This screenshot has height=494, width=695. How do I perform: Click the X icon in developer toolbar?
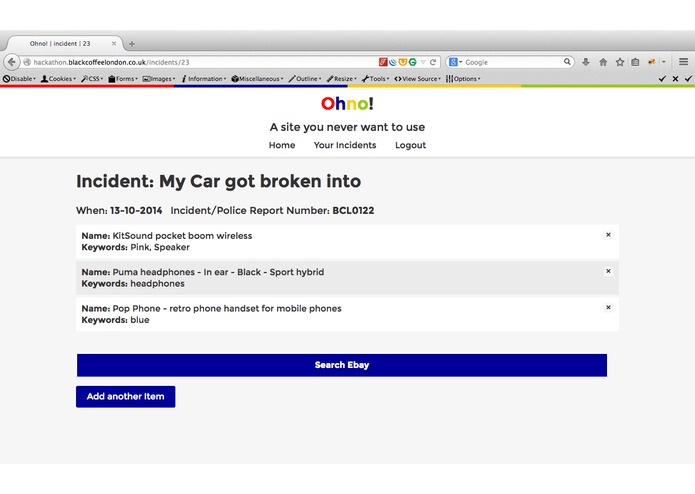tap(675, 79)
